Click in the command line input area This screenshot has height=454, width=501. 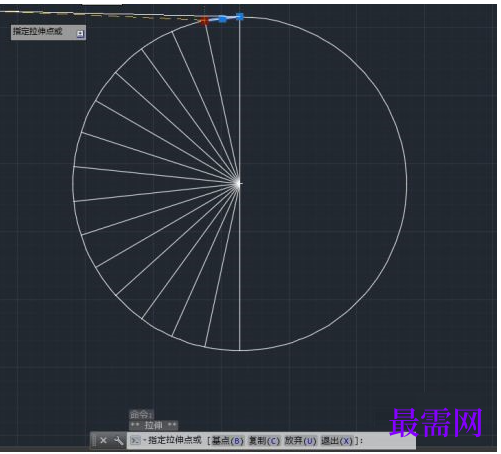point(388,441)
